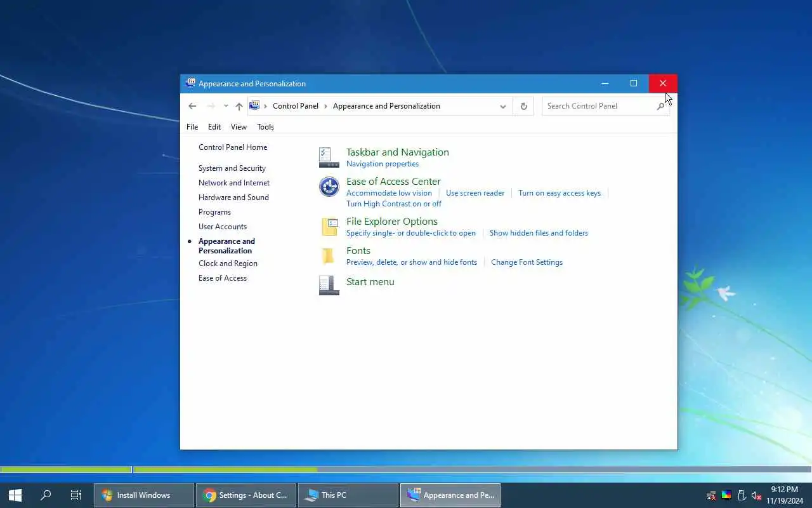Open Taskbar and Navigation icon

329,157
